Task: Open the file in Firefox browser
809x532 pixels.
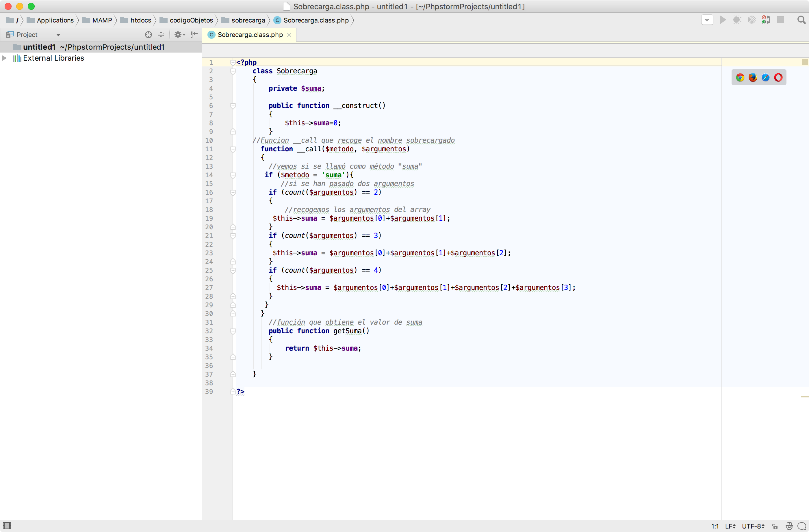Action: point(753,77)
